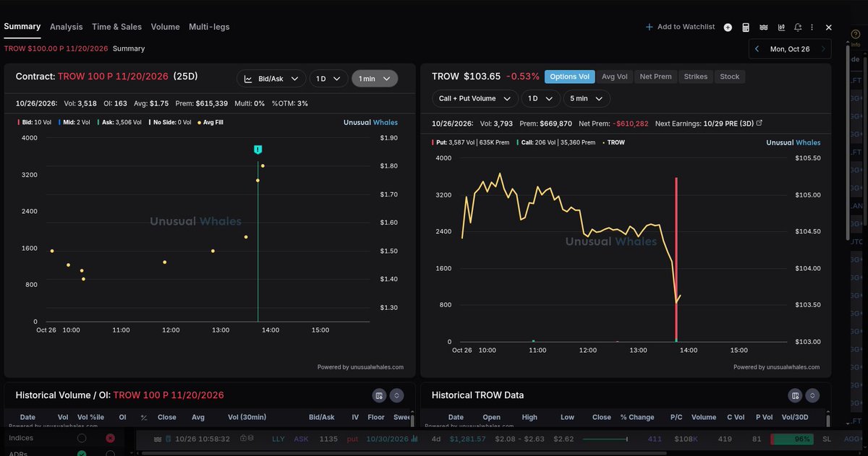Click TROW $100.00 P 11/20/2026 breadcrumb link
Viewport: 868px width, 456px height.
[x=56, y=48]
